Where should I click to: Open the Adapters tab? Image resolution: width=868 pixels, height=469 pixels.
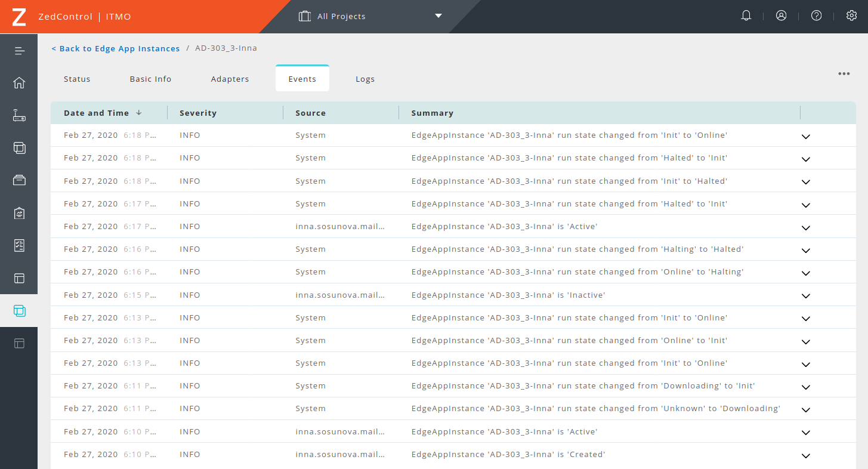coord(230,79)
